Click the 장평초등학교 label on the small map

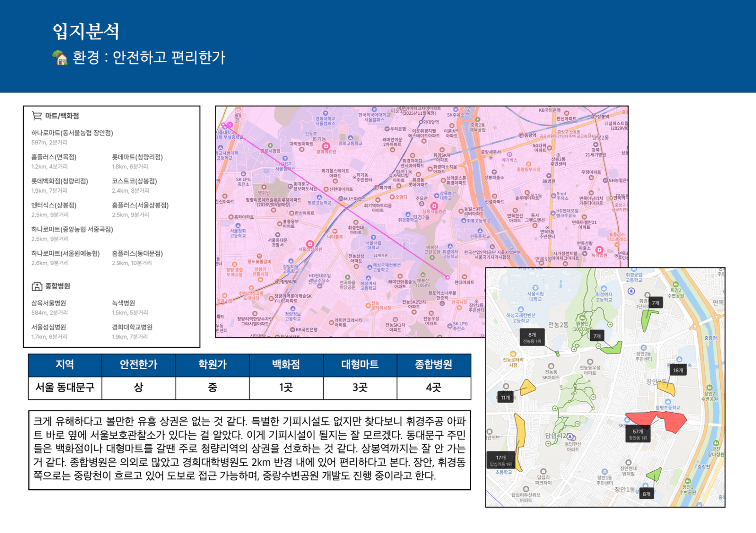click(668, 407)
